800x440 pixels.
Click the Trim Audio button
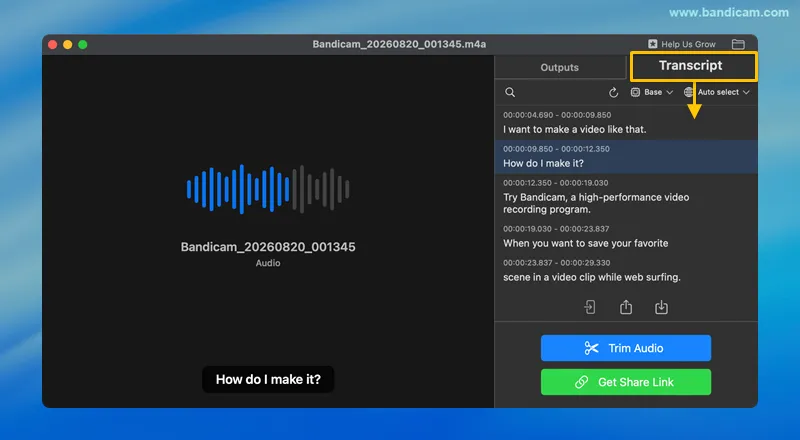coord(626,348)
